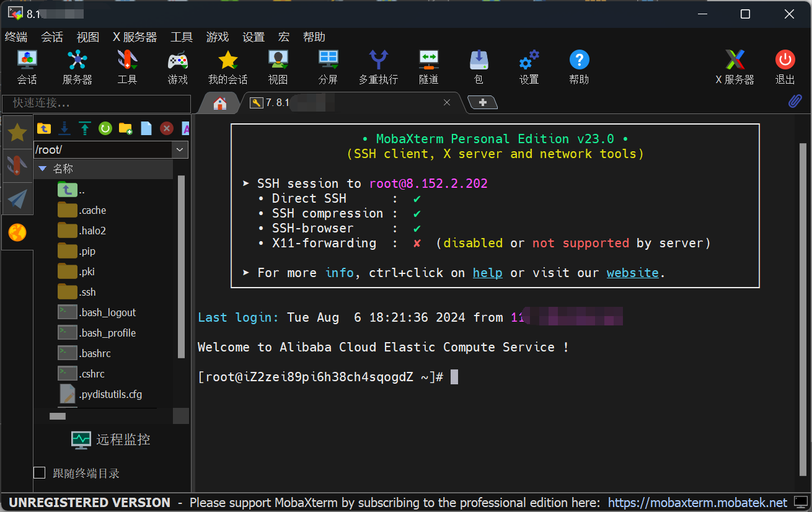
Task: Open the 宏 menu
Action: [284, 37]
